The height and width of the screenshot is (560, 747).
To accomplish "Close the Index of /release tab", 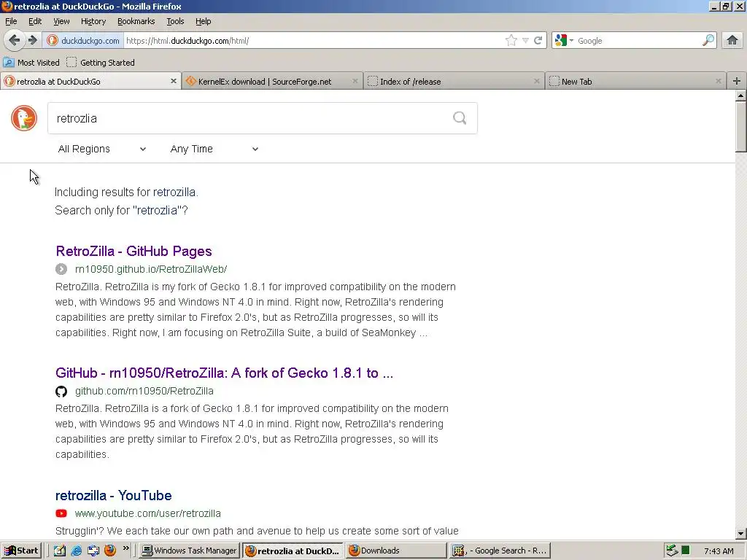I will [x=536, y=81].
